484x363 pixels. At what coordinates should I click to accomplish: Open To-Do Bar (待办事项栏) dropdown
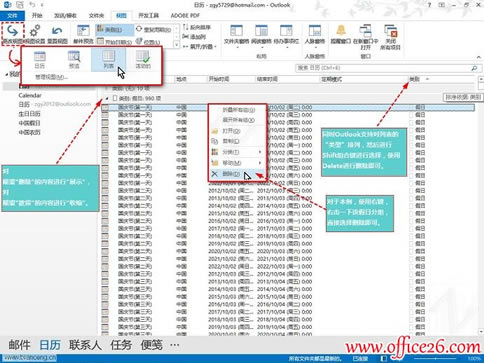(286, 37)
